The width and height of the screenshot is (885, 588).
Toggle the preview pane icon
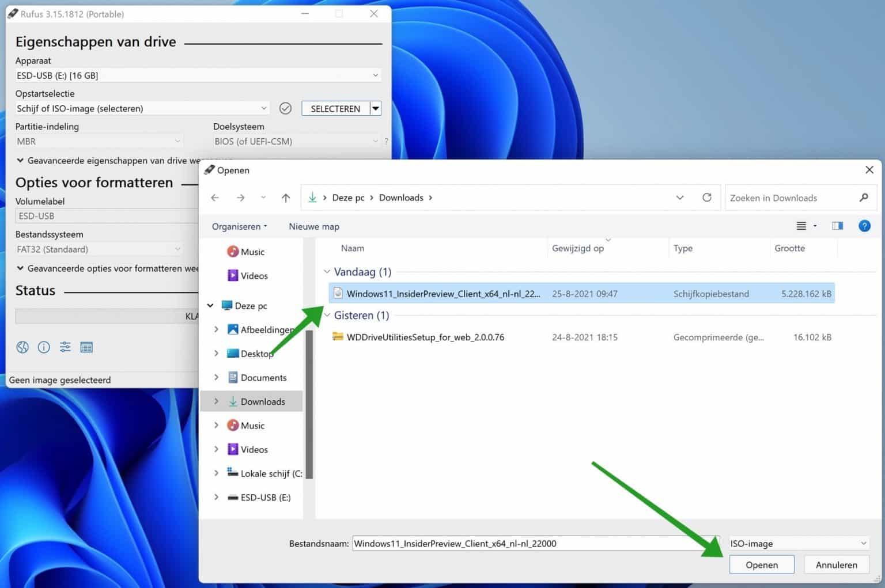(x=837, y=226)
